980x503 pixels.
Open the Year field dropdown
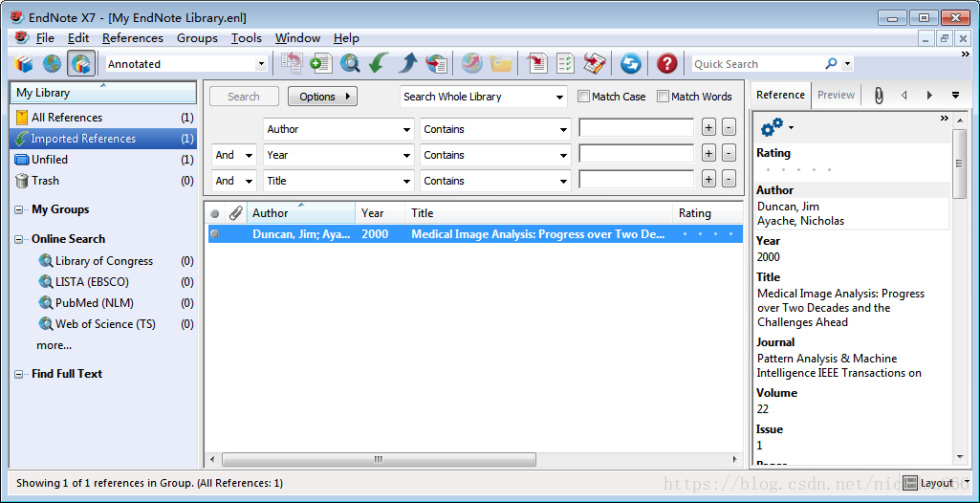[x=407, y=156]
